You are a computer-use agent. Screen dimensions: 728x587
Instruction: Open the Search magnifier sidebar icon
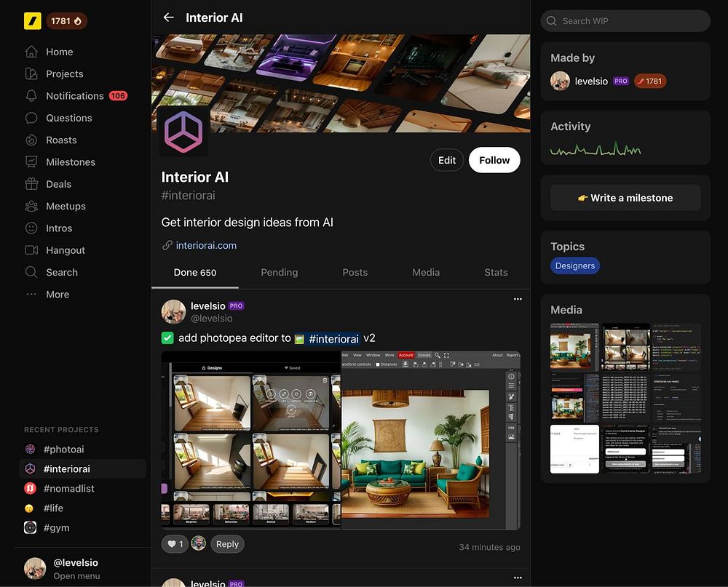click(31, 272)
